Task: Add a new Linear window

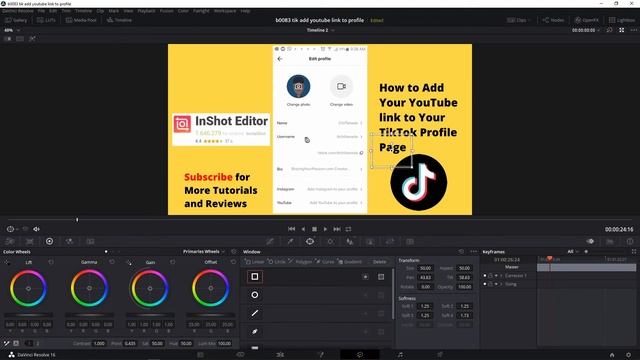Action: 255,262
